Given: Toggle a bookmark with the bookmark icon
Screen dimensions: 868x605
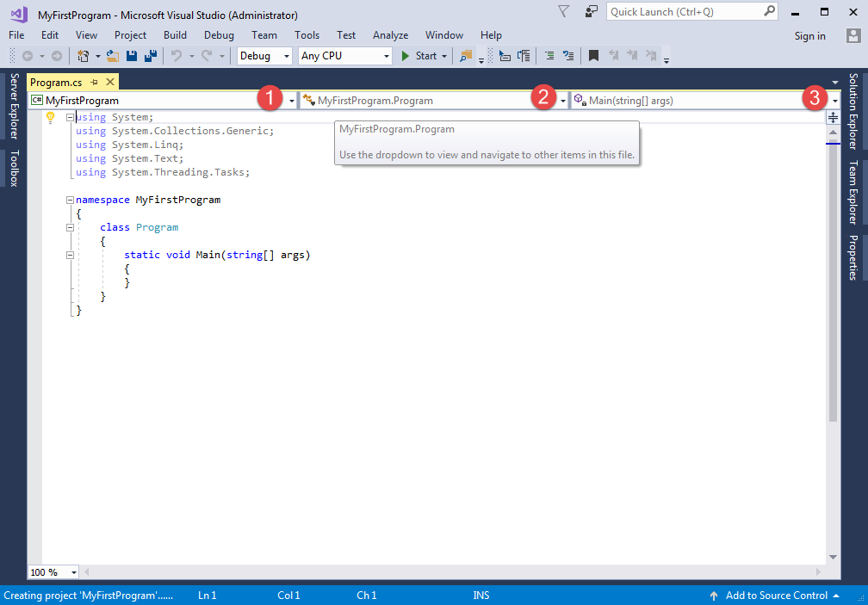Looking at the screenshot, I should point(593,56).
